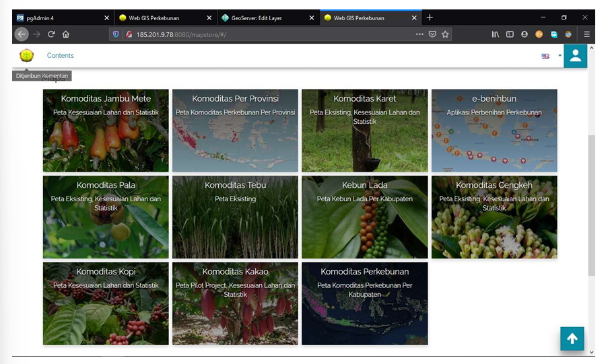Open the page actions three-dot menu

(419, 34)
